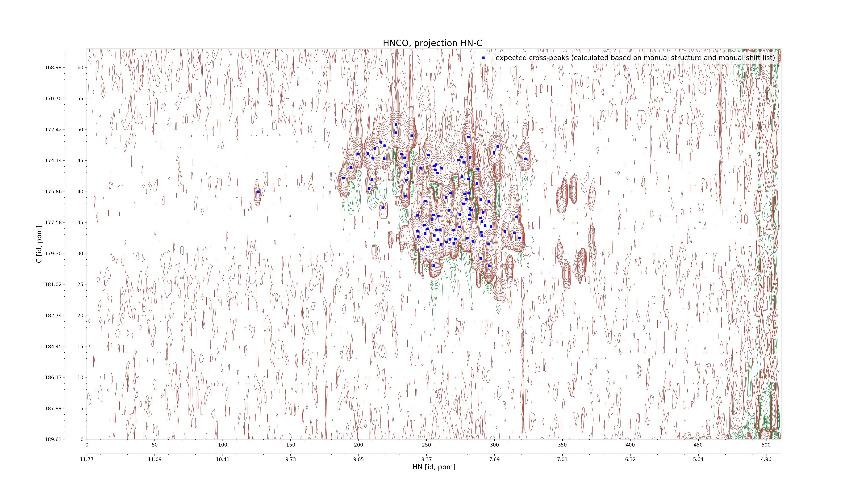Viewport: 868px width, 488px height.
Task: Click the y-axis index tick label 45
Action: coord(80,160)
